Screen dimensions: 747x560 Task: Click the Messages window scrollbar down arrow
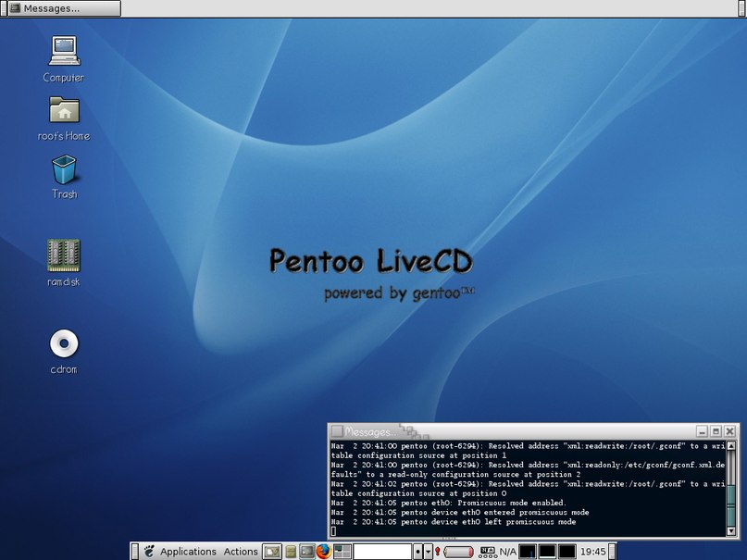point(731,530)
